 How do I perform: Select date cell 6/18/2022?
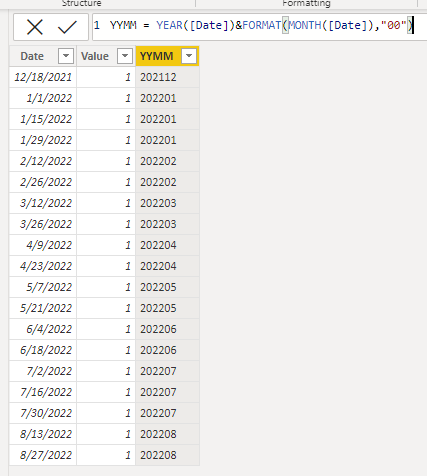43,350
